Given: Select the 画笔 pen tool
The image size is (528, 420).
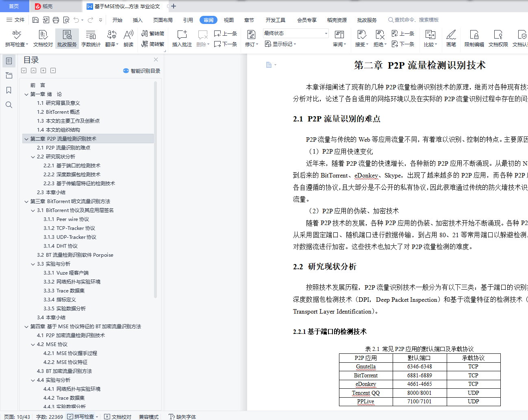Looking at the screenshot, I should click(x=451, y=38).
